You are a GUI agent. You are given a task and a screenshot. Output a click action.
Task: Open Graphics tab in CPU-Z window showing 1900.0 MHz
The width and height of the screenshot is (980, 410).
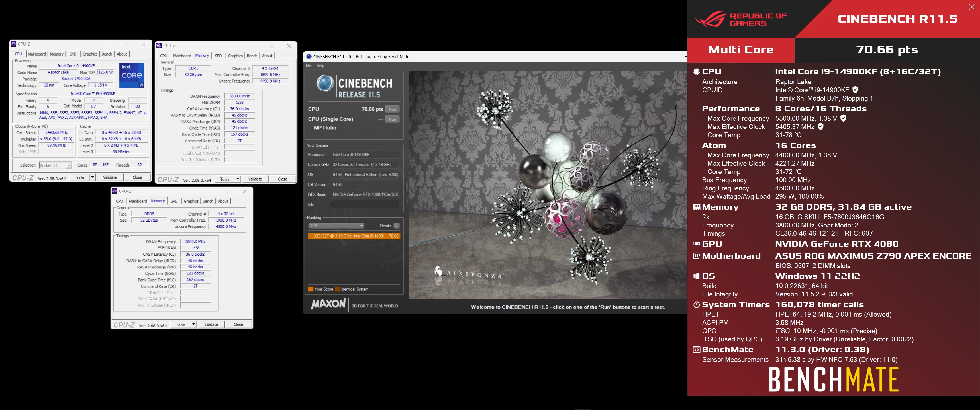pyautogui.click(x=191, y=201)
